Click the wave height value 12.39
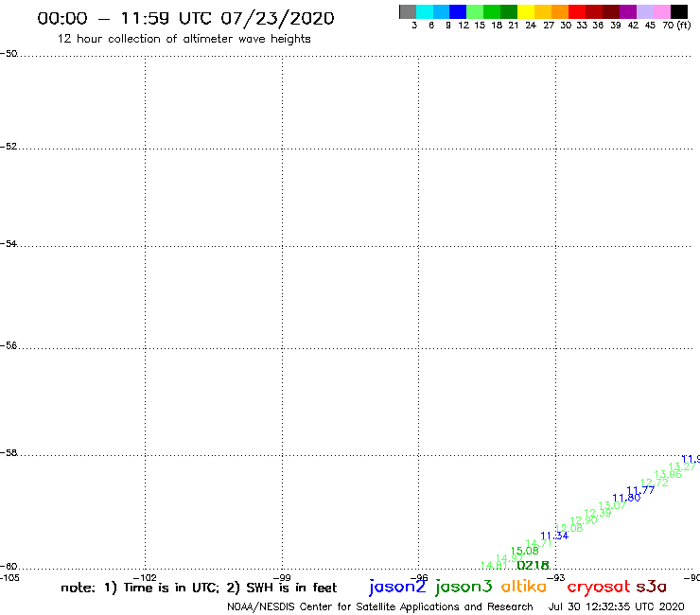Screen dimensions: 700x615 click(597, 513)
